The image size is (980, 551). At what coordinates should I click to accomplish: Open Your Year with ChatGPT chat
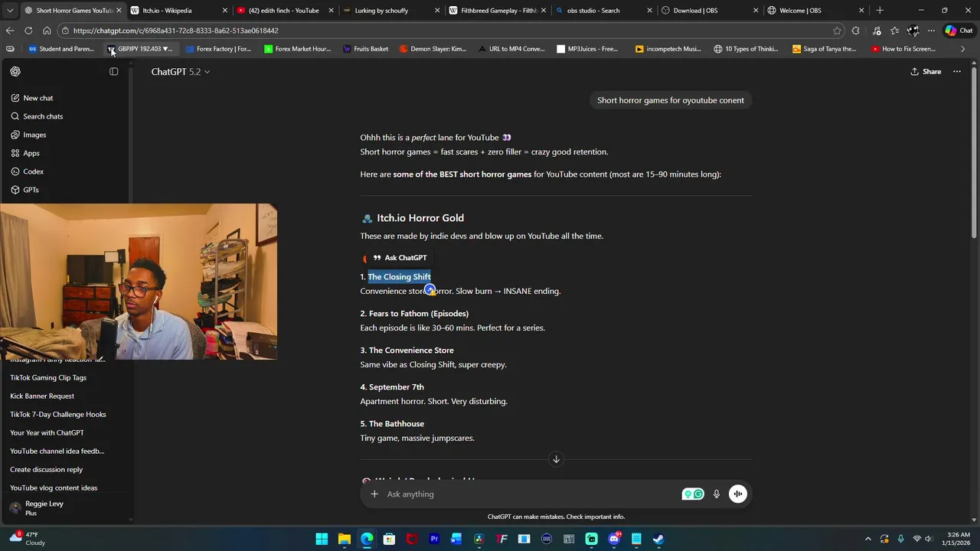tap(47, 432)
